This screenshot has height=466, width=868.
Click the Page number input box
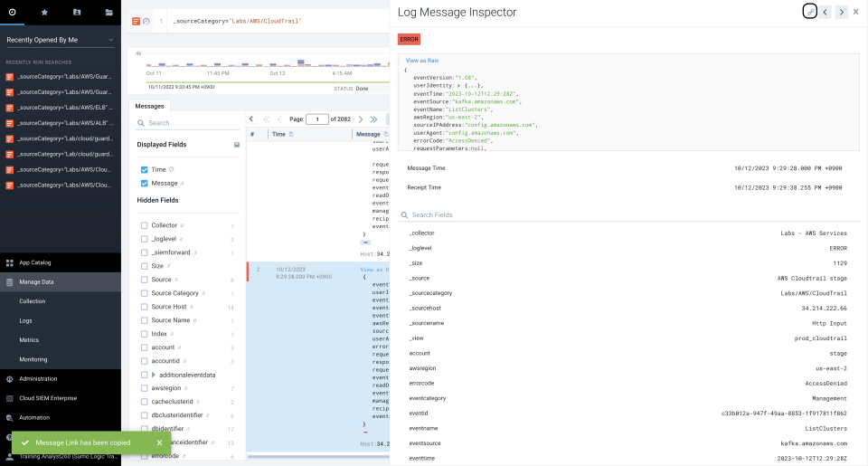[x=317, y=119]
